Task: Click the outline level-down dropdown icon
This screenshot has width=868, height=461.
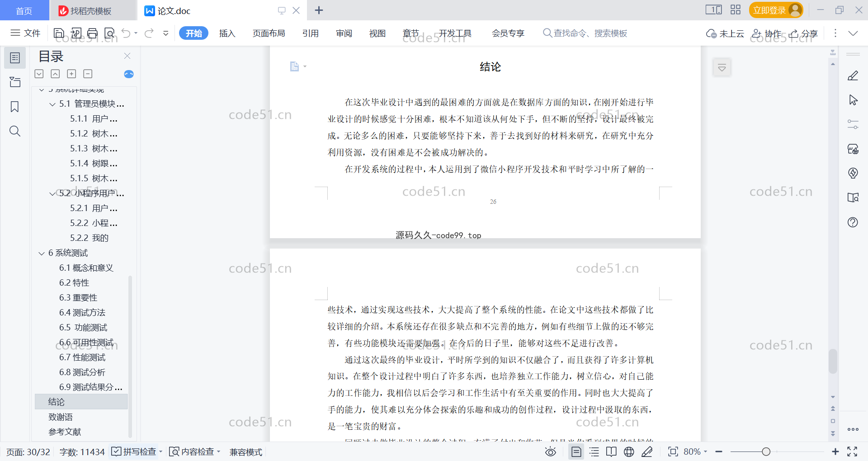Action: 39,74
